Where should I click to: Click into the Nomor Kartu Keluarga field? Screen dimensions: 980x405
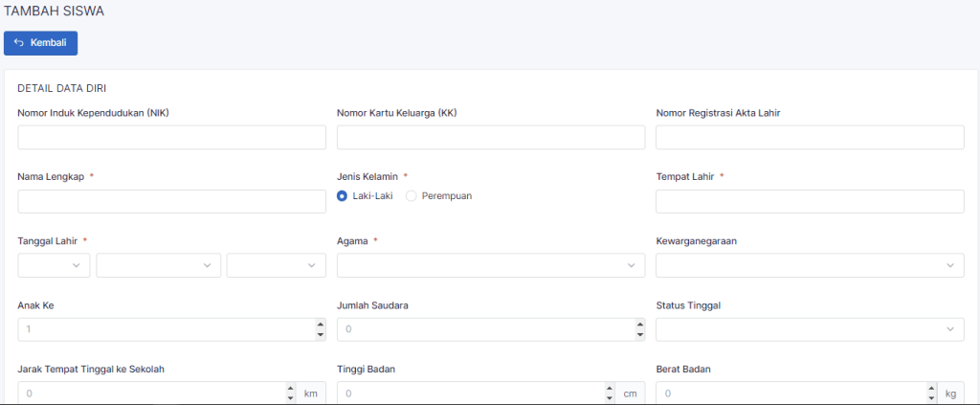coord(491,137)
